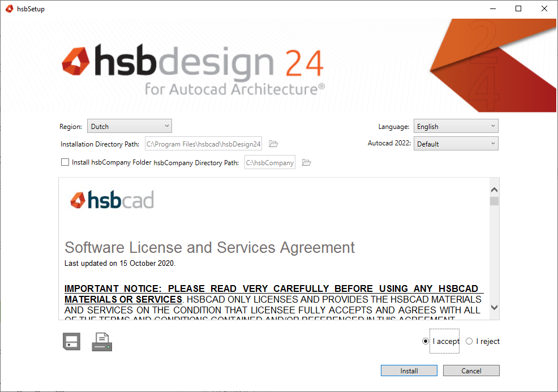
Task: Maximize the hsbSetup window
Action: 518,9
